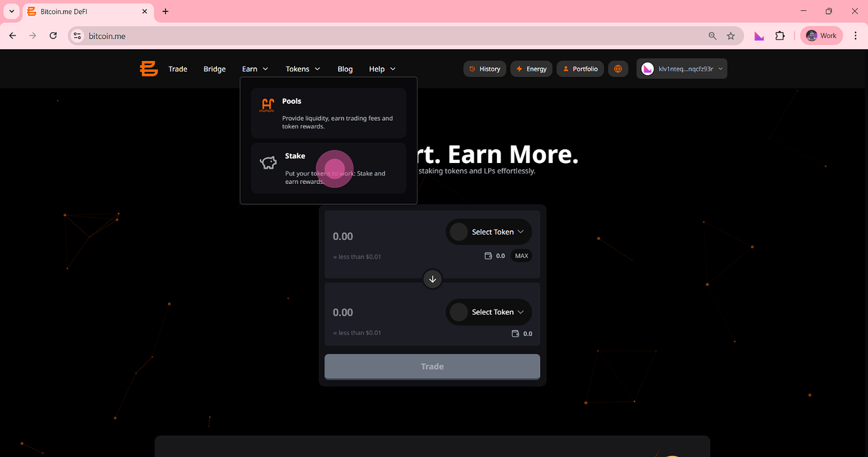Expand the bottom Select Token dropdown
Screen dimensions: 868x457
coord(489,312)
